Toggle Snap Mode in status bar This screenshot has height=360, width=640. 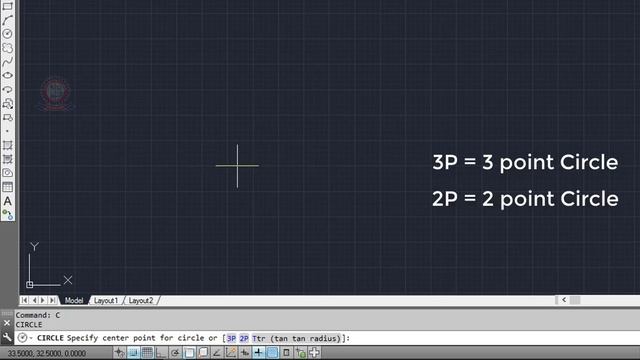pyautogui.click(x=133, y=352)
